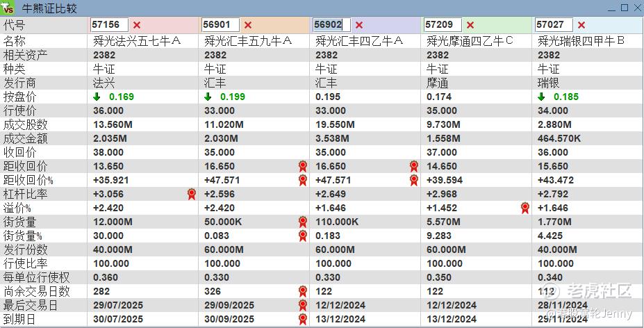Click the 56901 code input field

pos(220,24)
